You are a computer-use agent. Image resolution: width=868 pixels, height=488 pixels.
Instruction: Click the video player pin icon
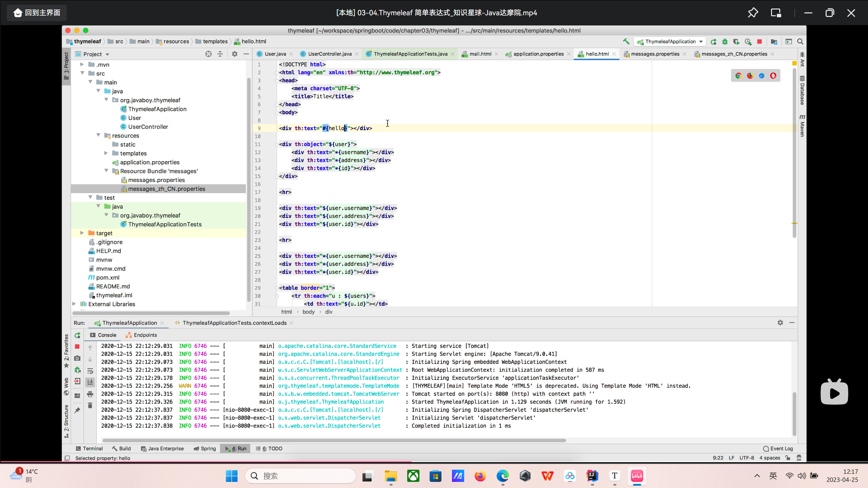tap(753, 13)
